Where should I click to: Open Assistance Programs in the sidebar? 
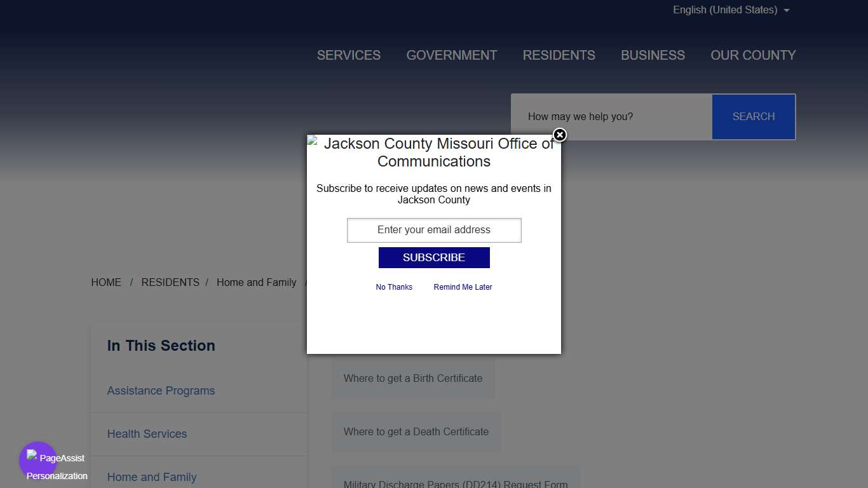pos(161,391)
